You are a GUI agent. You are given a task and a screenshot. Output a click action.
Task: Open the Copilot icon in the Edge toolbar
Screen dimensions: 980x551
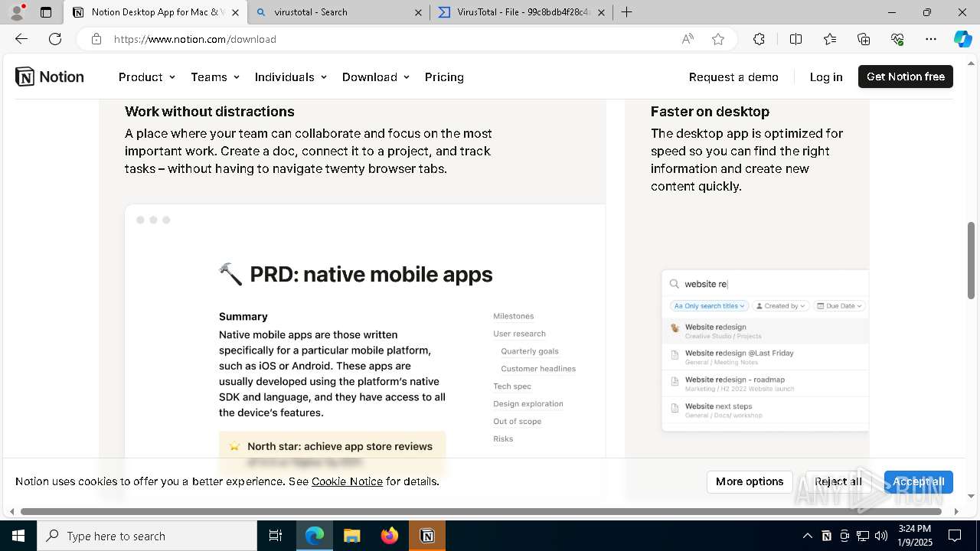[x=962, y=39]
